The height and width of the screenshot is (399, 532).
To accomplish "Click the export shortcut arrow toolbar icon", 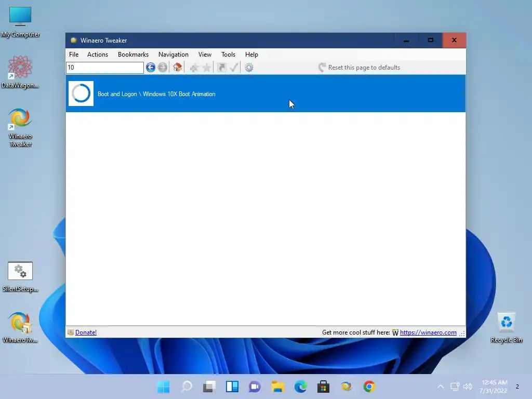I will (221, 68).
